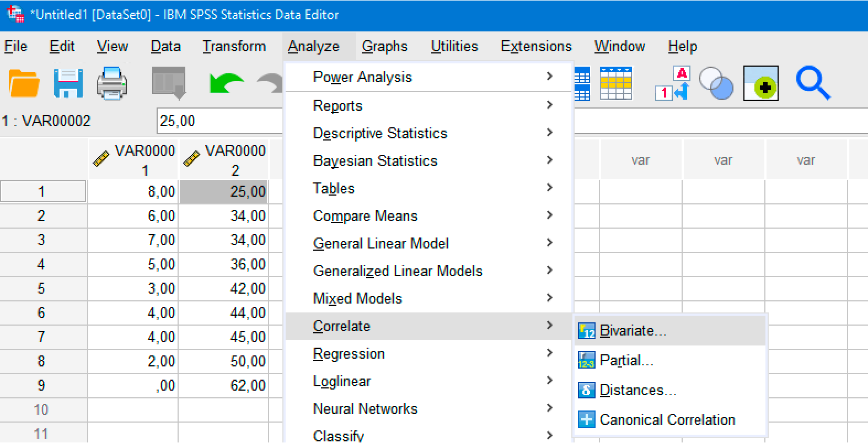The height and width of the screenshot is (443, 868).
Task: Click Distances delta icon
Action: pyautogui.click(x=586, y=390)
